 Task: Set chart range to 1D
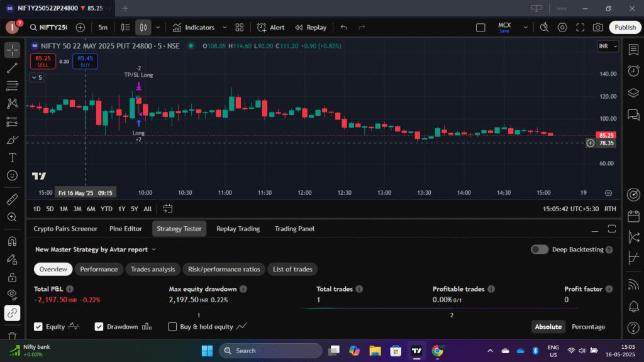[36, 209]
